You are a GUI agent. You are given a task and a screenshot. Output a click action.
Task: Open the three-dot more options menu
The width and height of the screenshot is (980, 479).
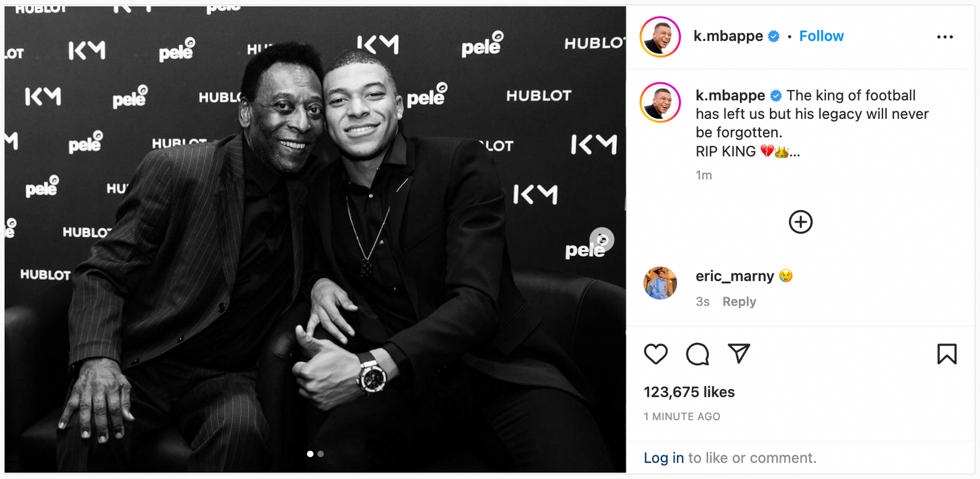[x=945, y=37]
